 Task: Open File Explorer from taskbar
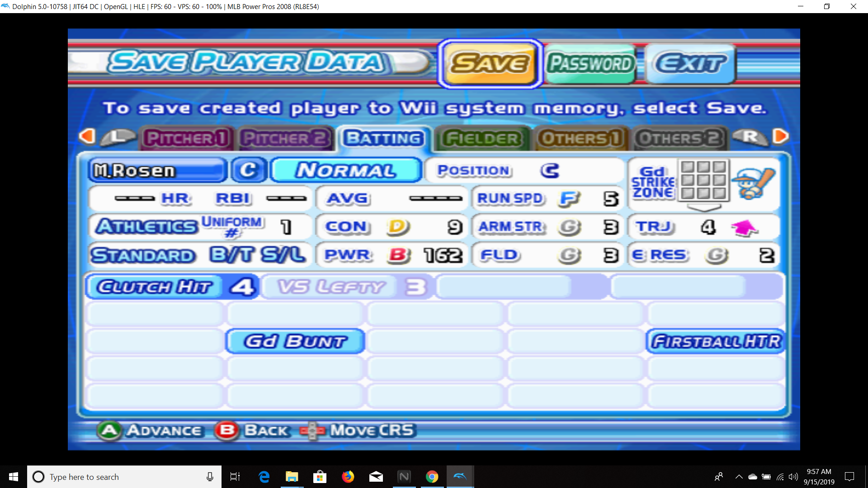[292, 477]
